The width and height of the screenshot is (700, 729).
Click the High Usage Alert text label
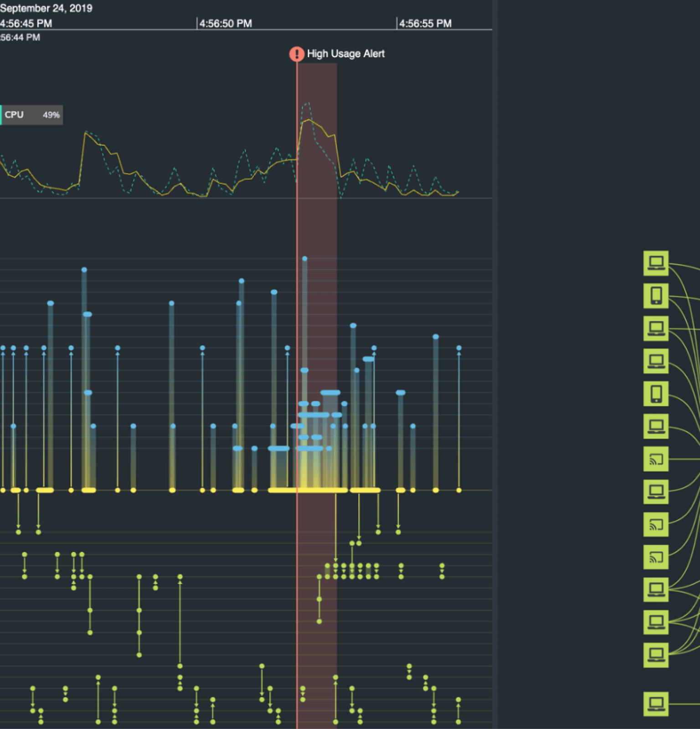(345, 54)
